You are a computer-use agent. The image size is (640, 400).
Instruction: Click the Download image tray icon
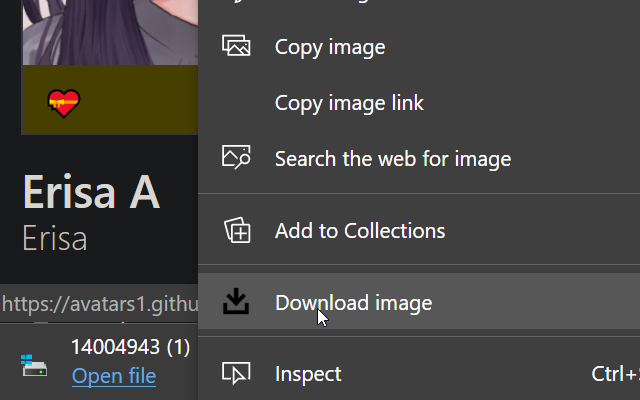click(x=236, y=302)
